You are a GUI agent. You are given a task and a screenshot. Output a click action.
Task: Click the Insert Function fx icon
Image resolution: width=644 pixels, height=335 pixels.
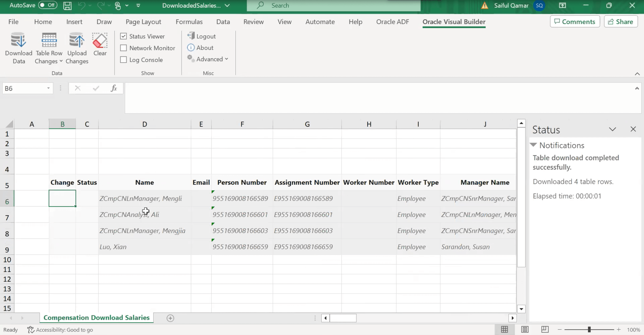[x=114, y=88]
